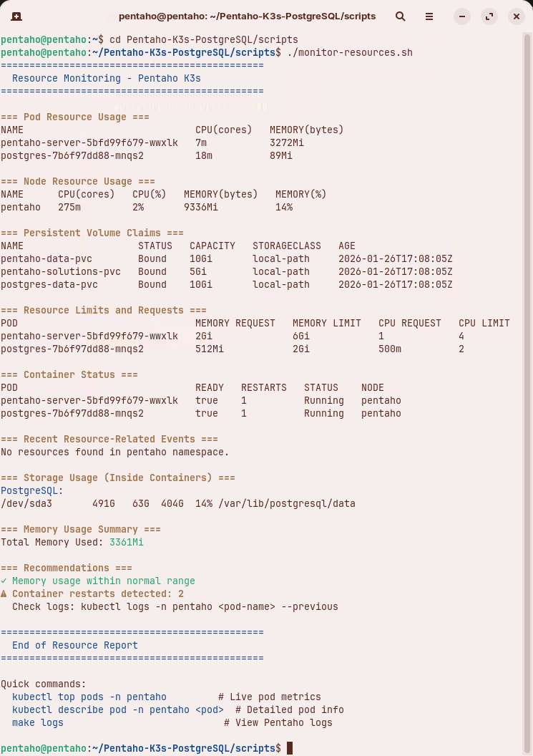
Task: Click the "Check logs" kubectl logs suggestion
Action: [x=175, y=606]
